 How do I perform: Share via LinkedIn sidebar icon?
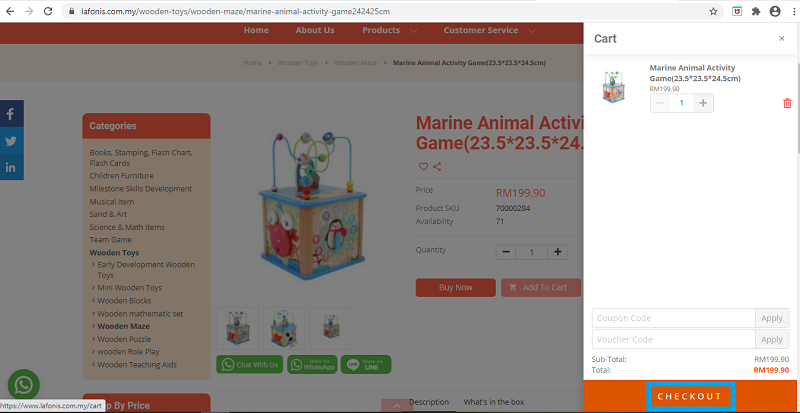pos(11,167)
